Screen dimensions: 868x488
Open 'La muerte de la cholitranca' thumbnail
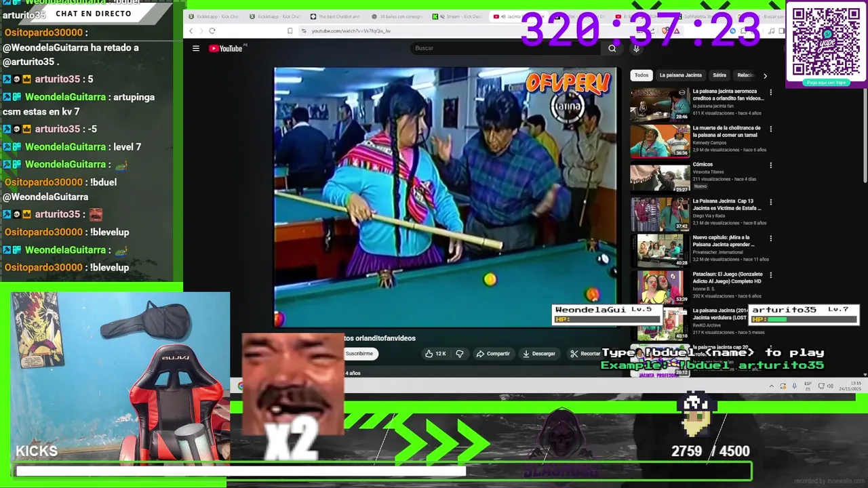pyautogui.click(x=660, y=140)
